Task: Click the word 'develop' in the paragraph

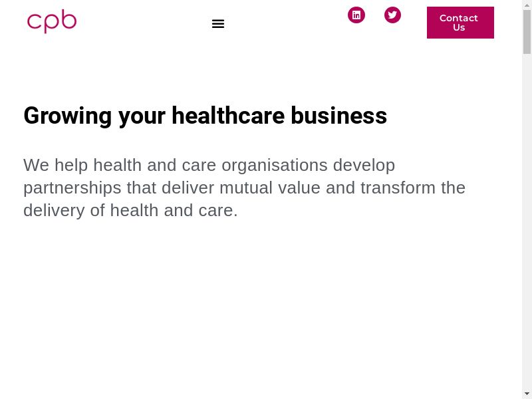Action: pos(364,165)
